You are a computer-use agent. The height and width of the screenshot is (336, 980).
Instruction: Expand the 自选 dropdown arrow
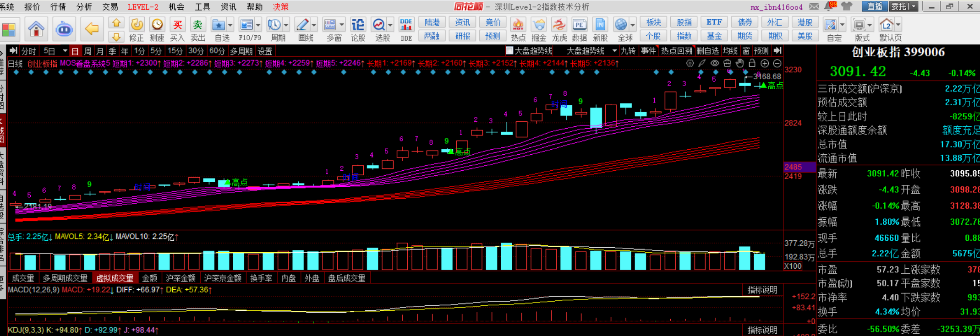[230, 25]
